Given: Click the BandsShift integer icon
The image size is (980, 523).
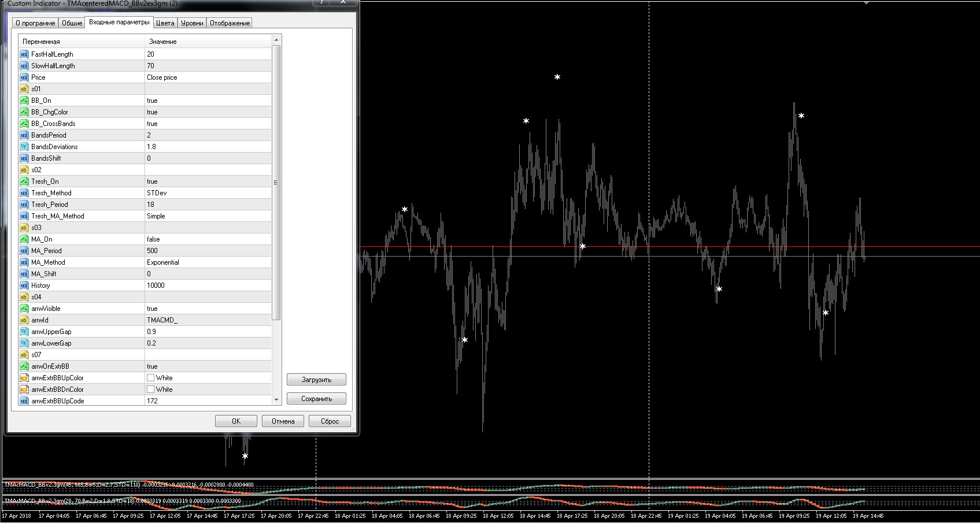Looking at the screenshot, I should coord(24,158).
